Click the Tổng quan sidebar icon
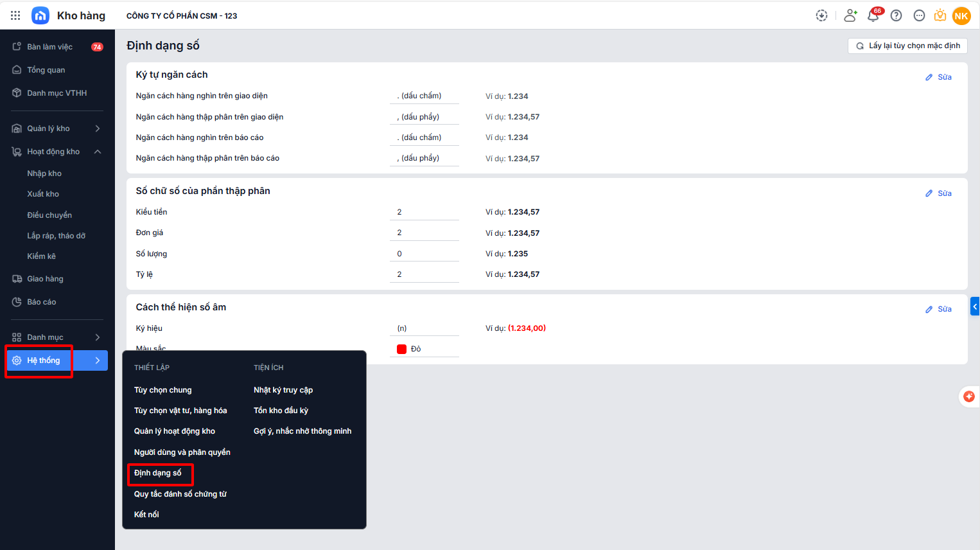This screenshot has height=550, width=980. click(x=17, y=69)
